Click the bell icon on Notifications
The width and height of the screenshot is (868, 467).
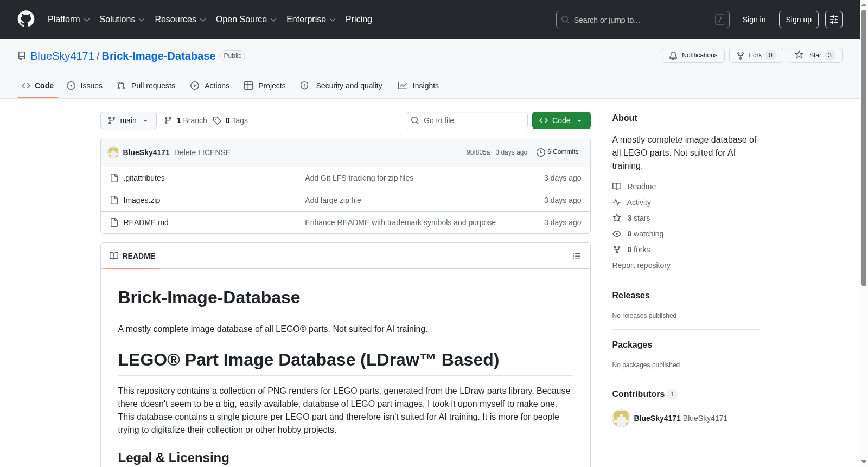(x=673, y=55)
